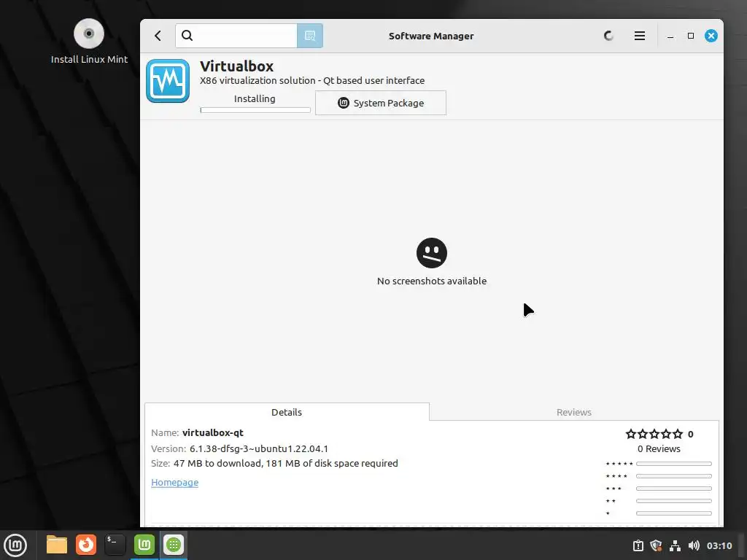The height and width of the screenshot is (560, 747).
Task: Minimize the Software Manager window
Action: (x=670, y=36)
